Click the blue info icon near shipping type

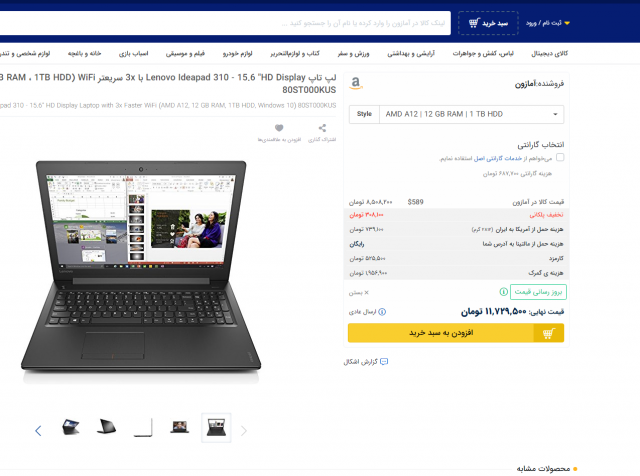pyautogui.click(x=382, y=312)
